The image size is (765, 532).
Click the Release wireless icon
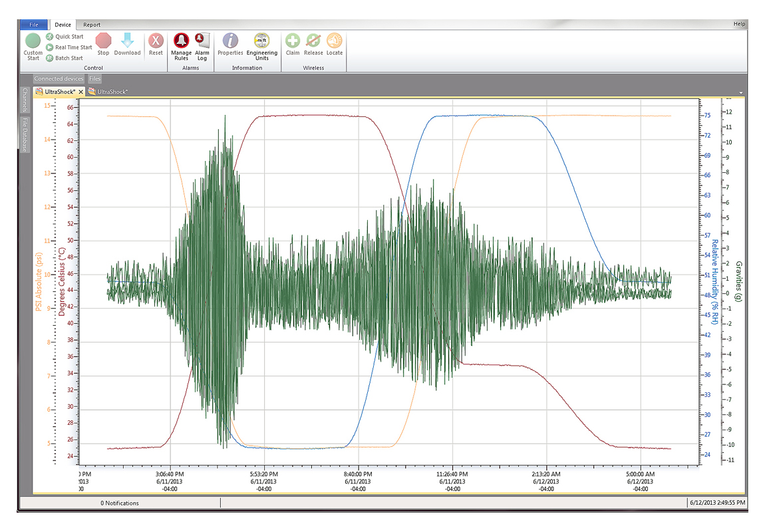(x=313, y=41)
